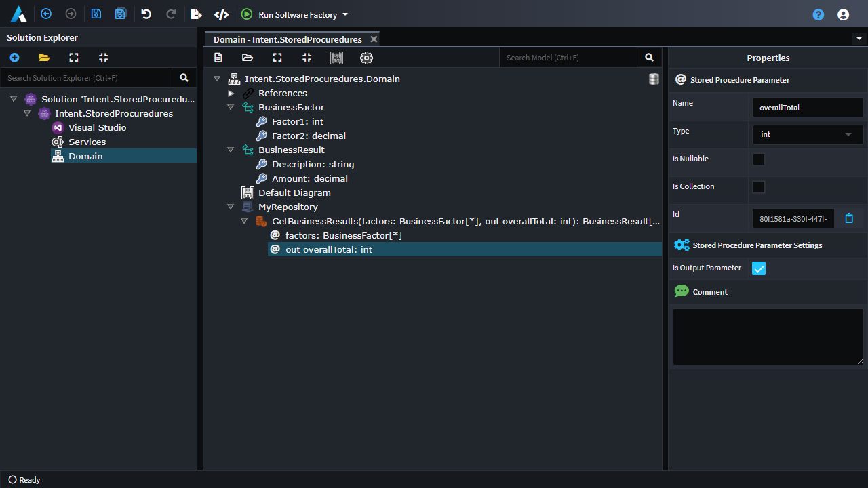Navigate forward with the right arrow icon

(71, 14)
